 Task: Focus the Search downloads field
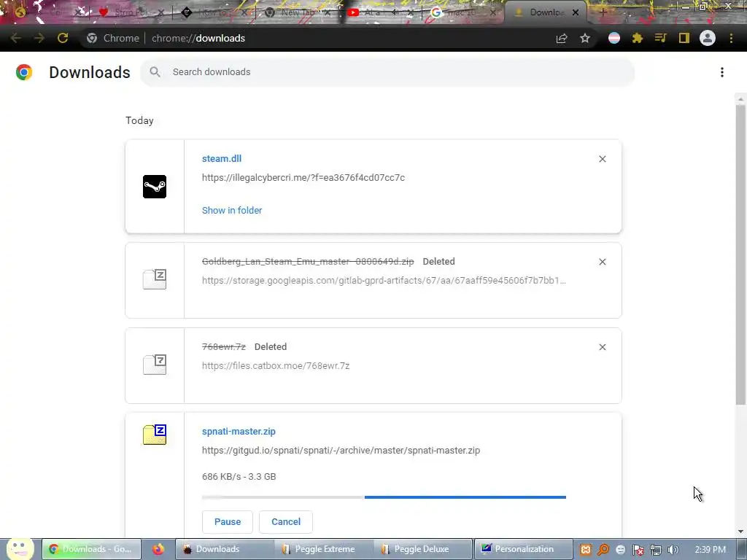(x=387, y=72)
